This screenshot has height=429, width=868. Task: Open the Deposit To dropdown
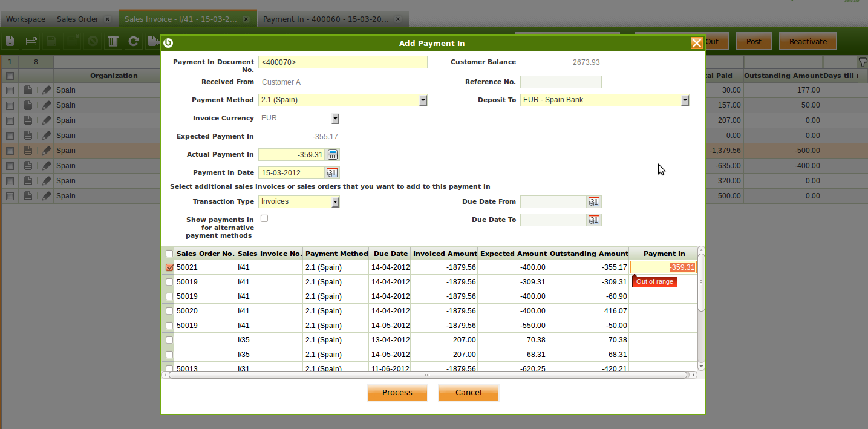[x=685, y=100]
